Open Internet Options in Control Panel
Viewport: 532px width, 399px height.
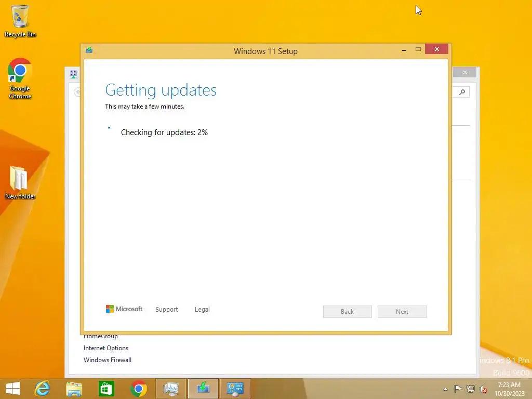tap(106, 348)
